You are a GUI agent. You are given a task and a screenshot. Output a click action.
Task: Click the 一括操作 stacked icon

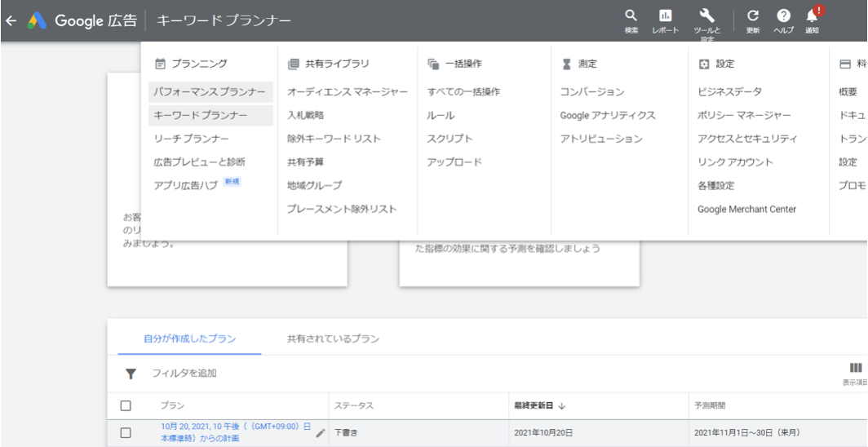coord(433,64)
